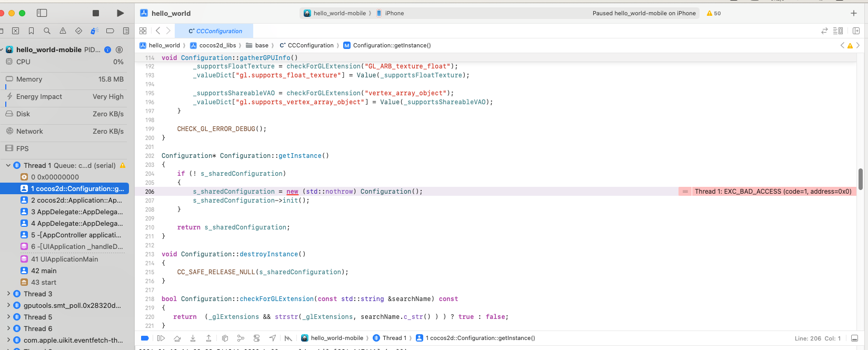Click the 50 warnings indicator

(714, 13)
